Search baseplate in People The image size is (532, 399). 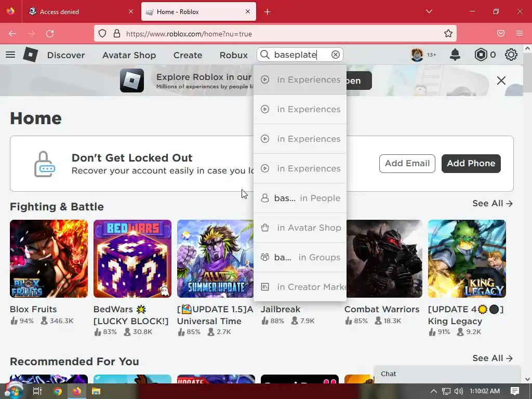[x=300, y=198]
